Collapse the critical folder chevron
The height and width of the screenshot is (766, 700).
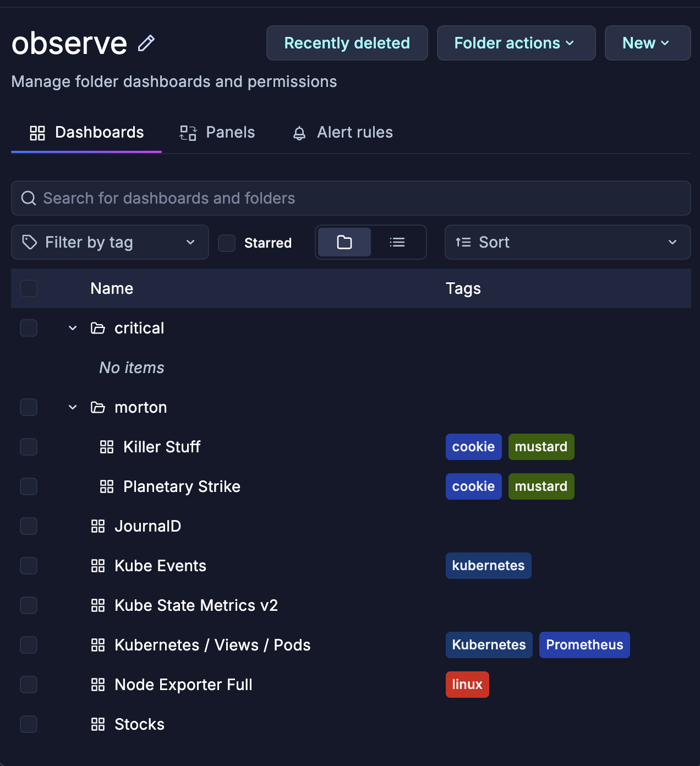tap(73, 328)
